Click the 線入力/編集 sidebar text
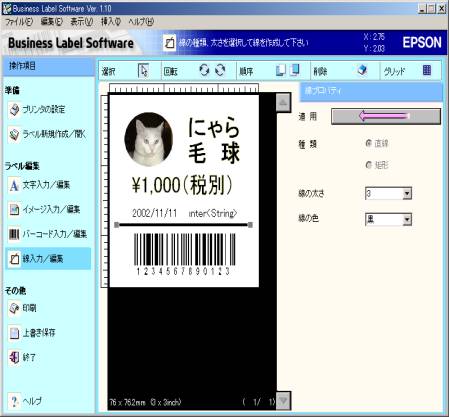This screenshot has height=417, width=449. [x=43, y=259]
